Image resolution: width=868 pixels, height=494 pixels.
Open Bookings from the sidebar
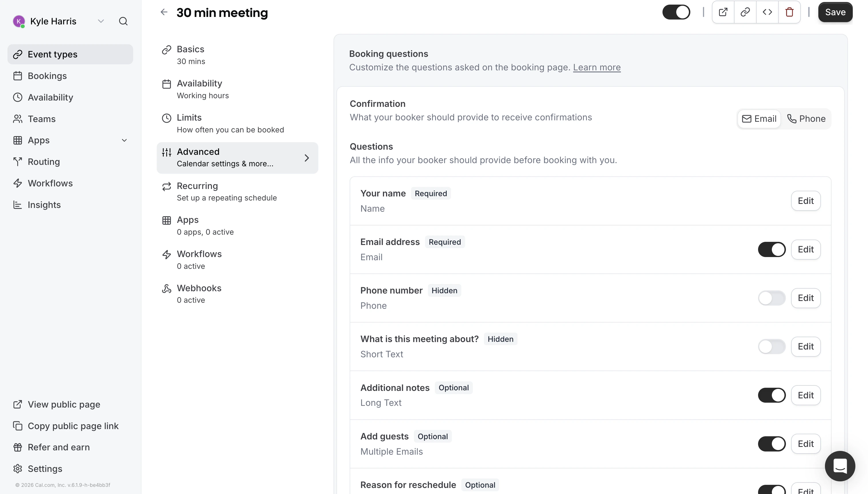47,76
